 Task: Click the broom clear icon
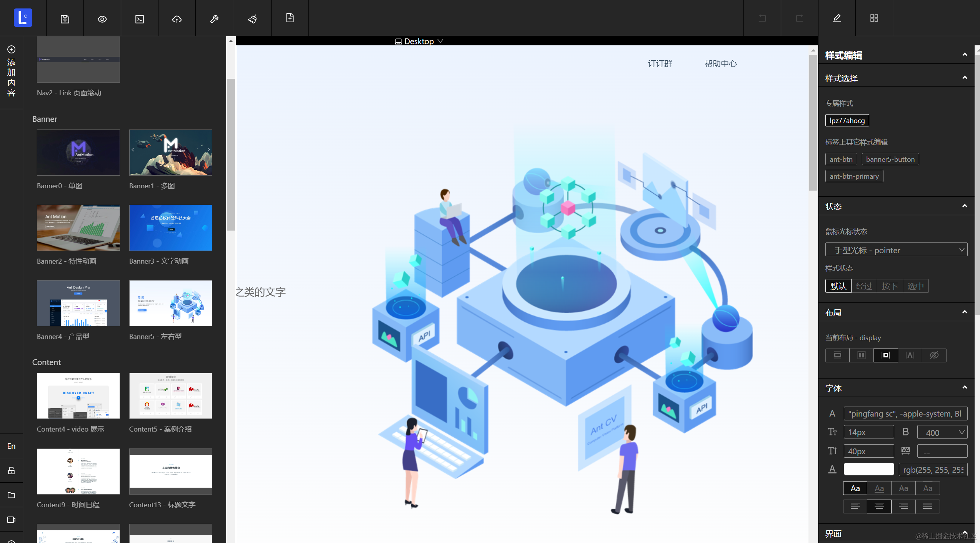(x=252, y=19)
